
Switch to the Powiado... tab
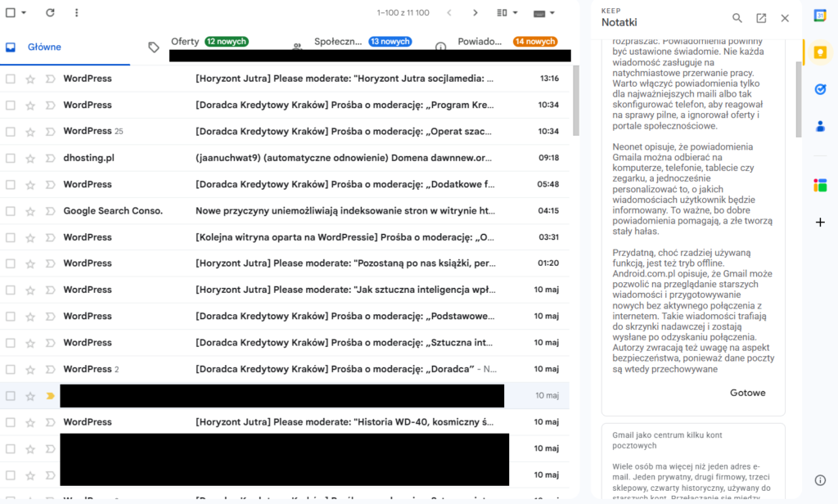480,42
